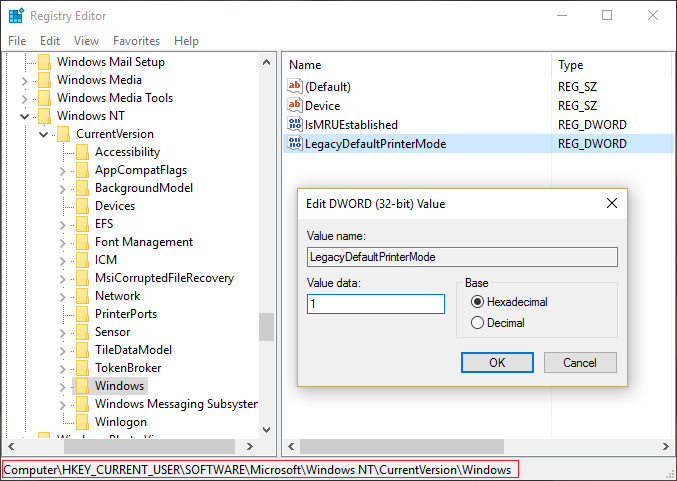
Task: Select the Decimal base radio button
Action: pos(477,323)
